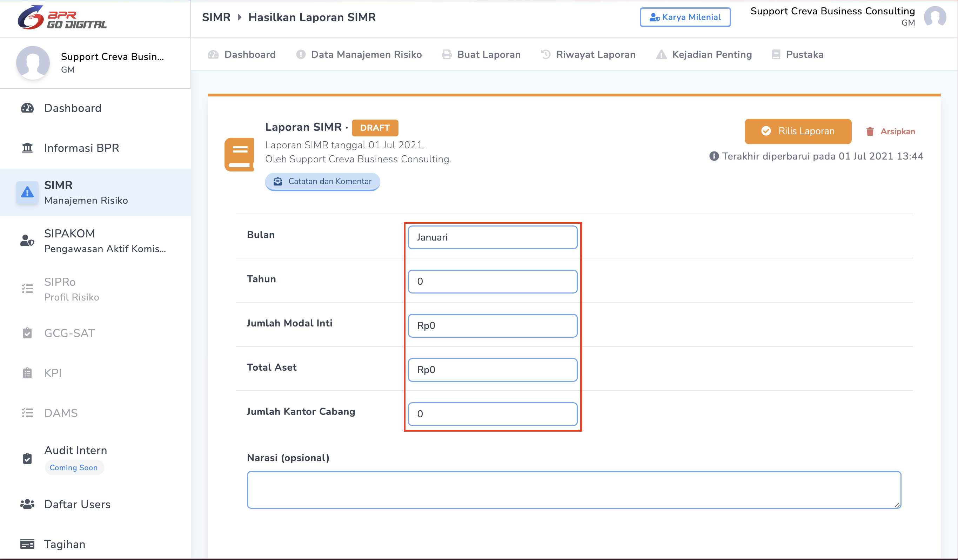
Task: Open the Dashboard tab in top navigation
Action: (x=242, y=55)
